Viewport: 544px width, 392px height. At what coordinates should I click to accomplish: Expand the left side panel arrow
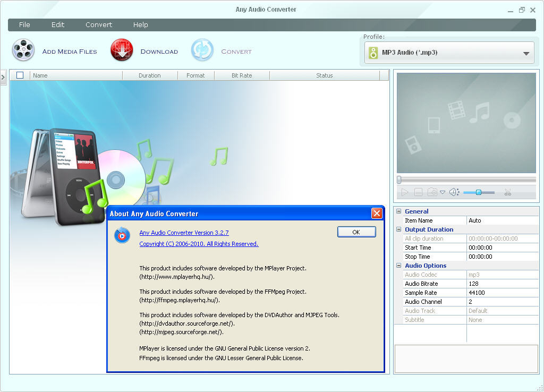3,78
